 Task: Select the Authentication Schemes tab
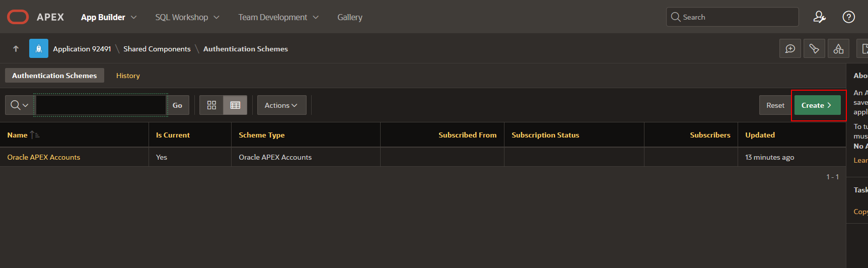tap(54, 76)
